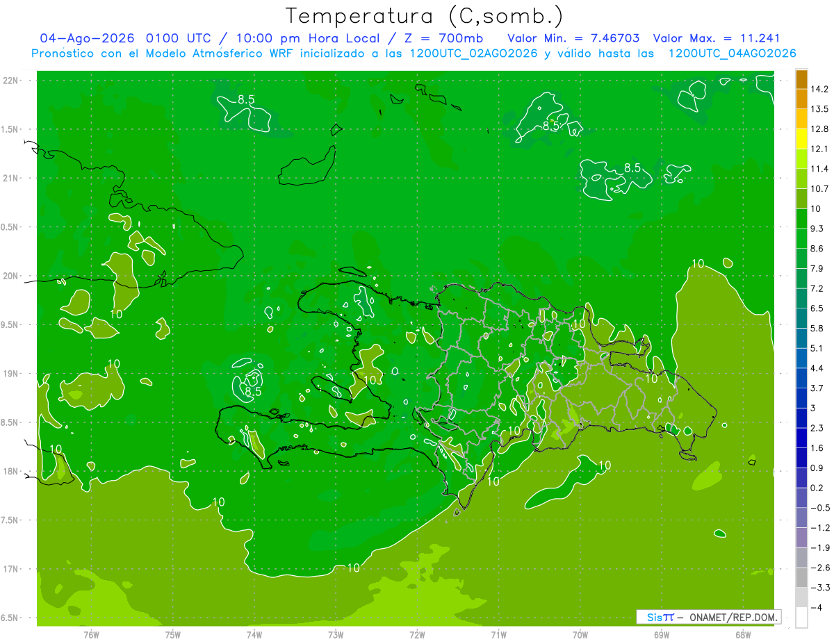
Task: Click the "76W" longitude label
Action: (91, 635)
